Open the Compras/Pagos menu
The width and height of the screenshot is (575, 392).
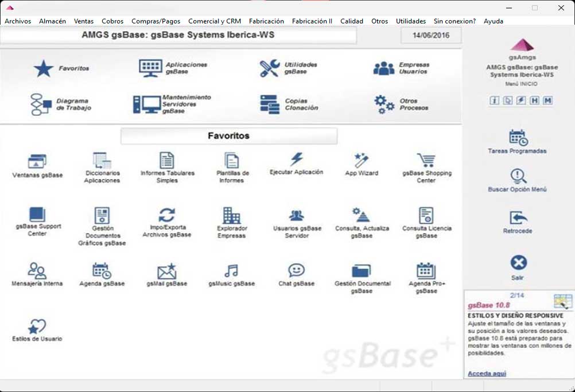[x=156, y=21]
